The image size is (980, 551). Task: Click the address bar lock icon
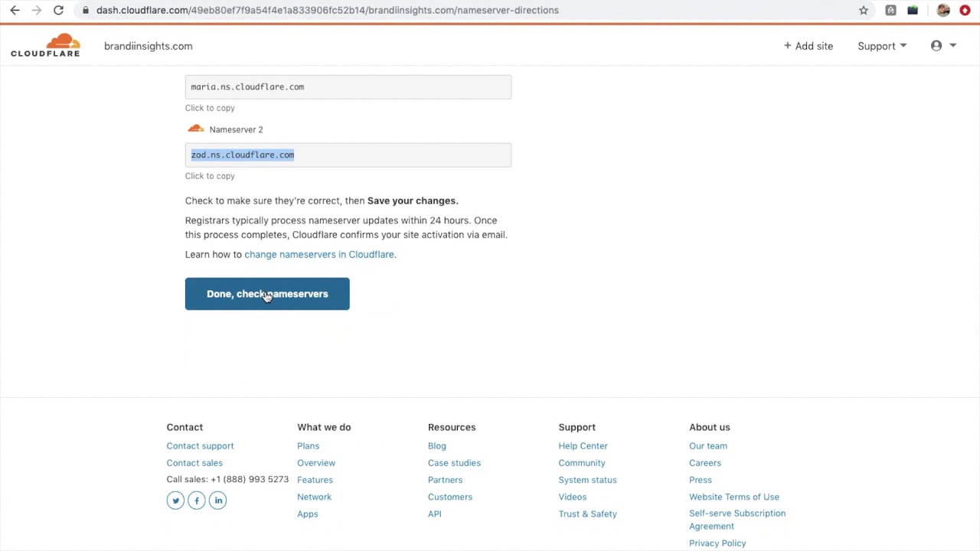point(86,10)
